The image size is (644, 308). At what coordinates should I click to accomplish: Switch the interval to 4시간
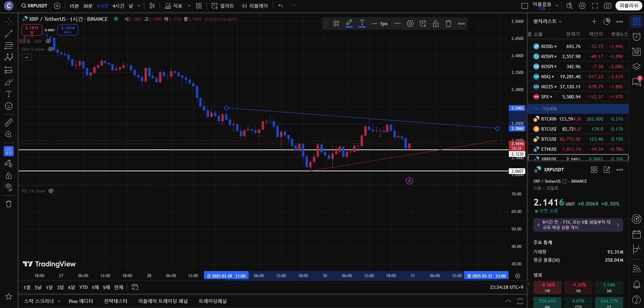[x=118, y=6]
